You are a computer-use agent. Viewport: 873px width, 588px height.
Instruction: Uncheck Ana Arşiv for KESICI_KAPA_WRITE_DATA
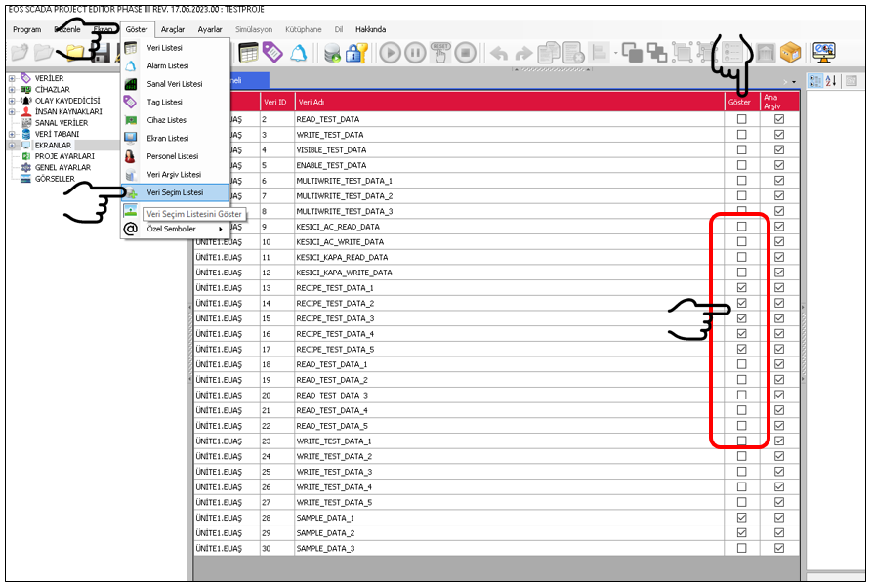tap(779, 273)
